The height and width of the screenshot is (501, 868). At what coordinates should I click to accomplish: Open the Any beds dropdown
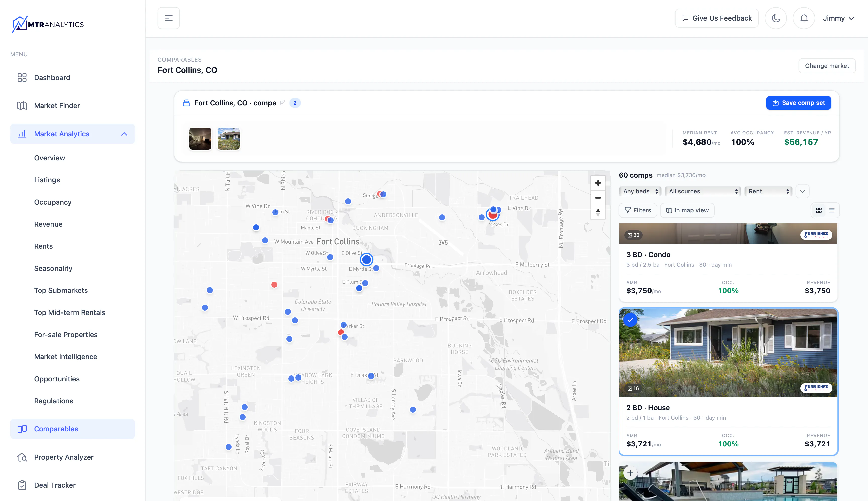tap(640, 191)
